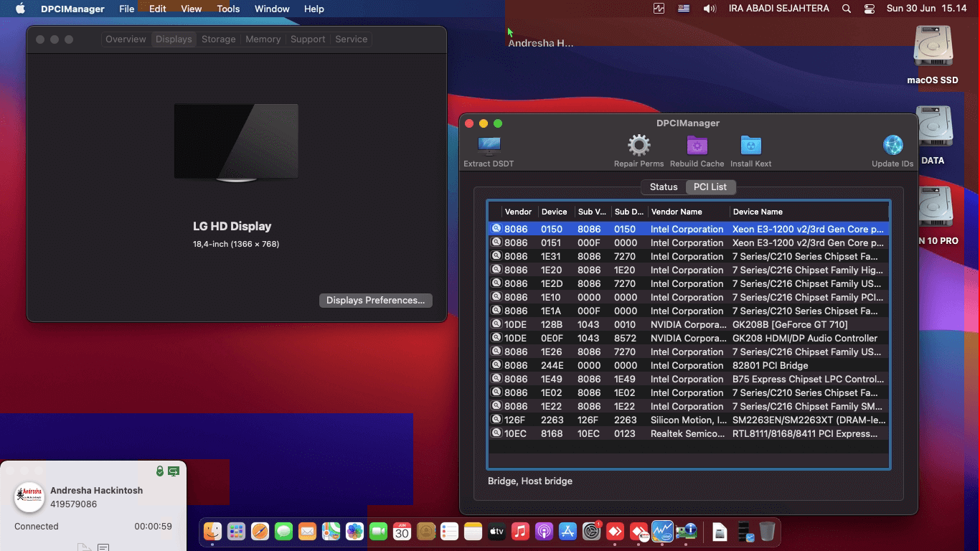Open Music in the Dock
This screenshot has width=980, height=551.
coord(520,532)
